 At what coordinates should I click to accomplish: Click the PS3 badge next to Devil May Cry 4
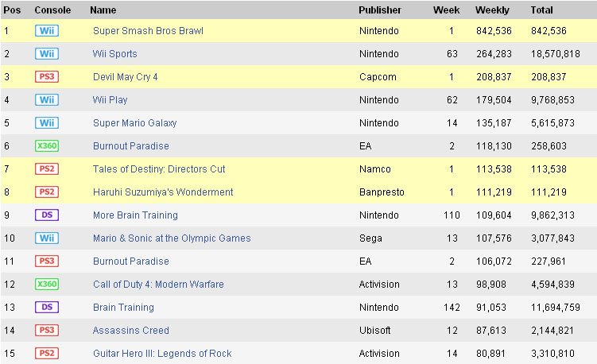coord(47,77)
